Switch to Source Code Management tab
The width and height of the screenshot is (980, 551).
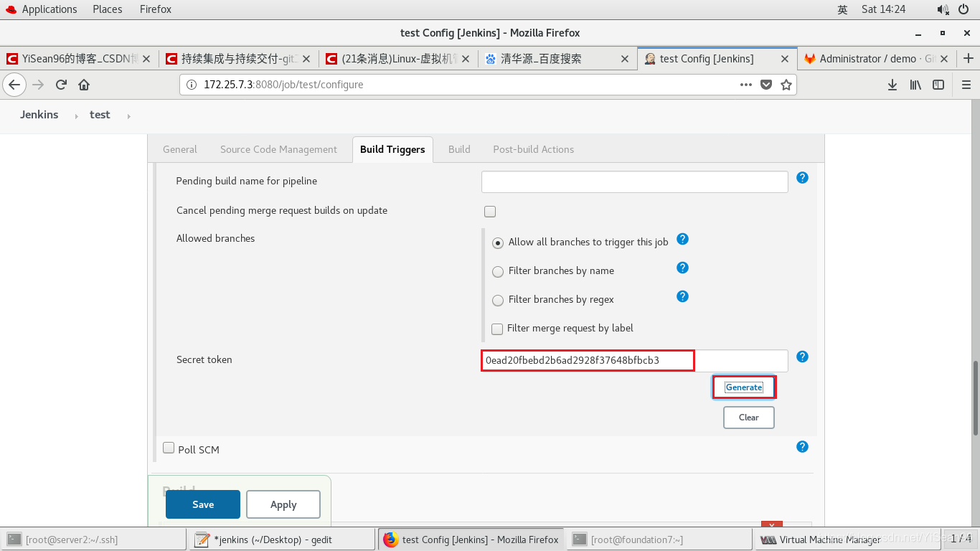[x=278, y=149]
